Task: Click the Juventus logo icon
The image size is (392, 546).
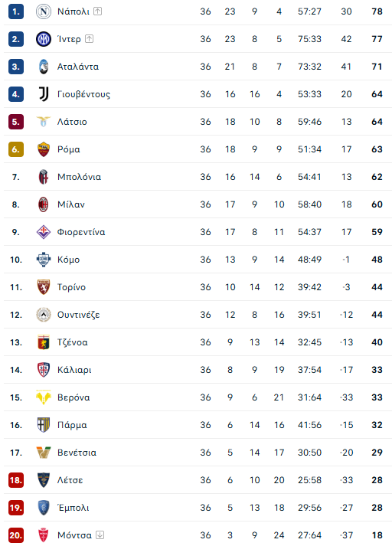Action: pyautogui.click(x=44, y=94)
